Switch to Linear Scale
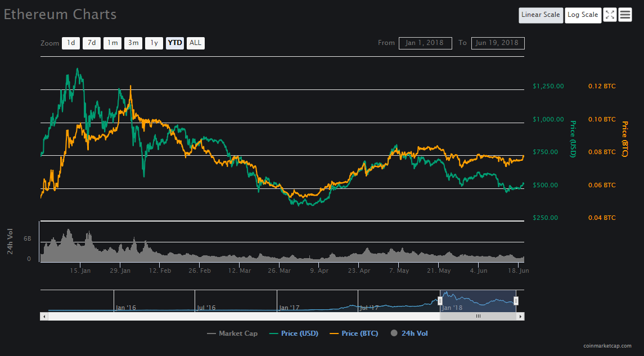The width and height of the screenshot is (644, 356). coord(541,15)
